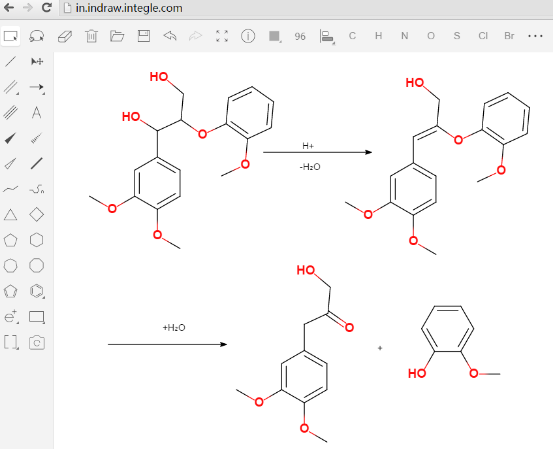Expand the reaction arrow tool options
The image size is (553, 449).
coord(37,87)
